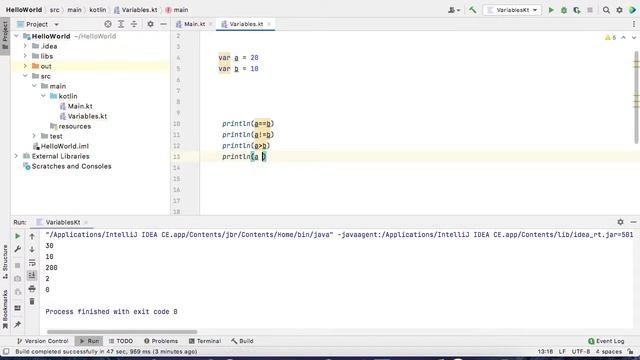Print the console output
The height and width of the screenshot is (360, 640).
32,289
